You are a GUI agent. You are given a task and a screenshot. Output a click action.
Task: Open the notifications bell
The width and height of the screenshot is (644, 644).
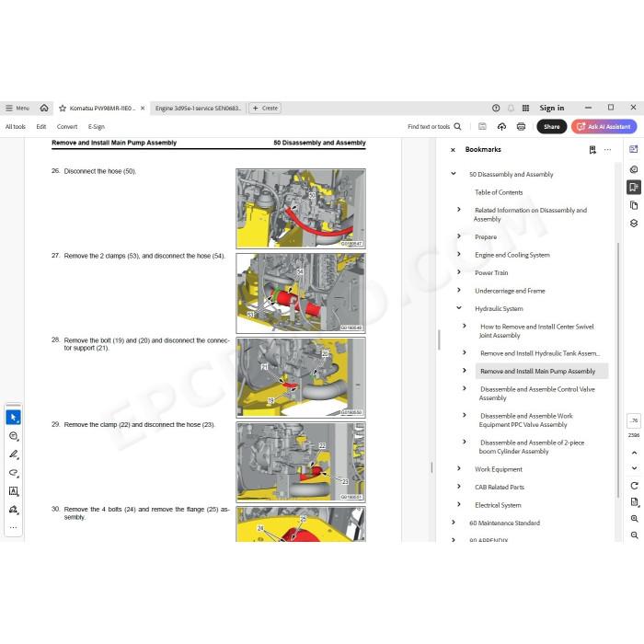[511, 108]
